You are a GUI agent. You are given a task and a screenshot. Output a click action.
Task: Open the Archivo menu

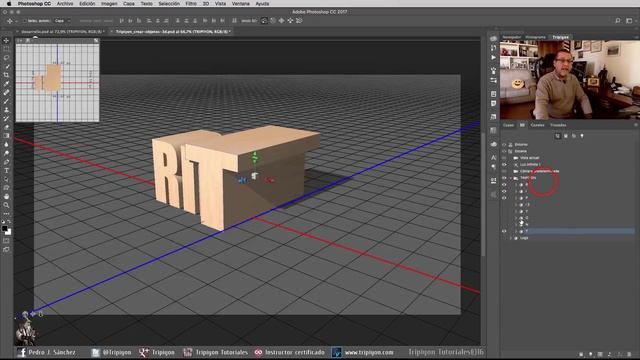[x=65, y=4]
